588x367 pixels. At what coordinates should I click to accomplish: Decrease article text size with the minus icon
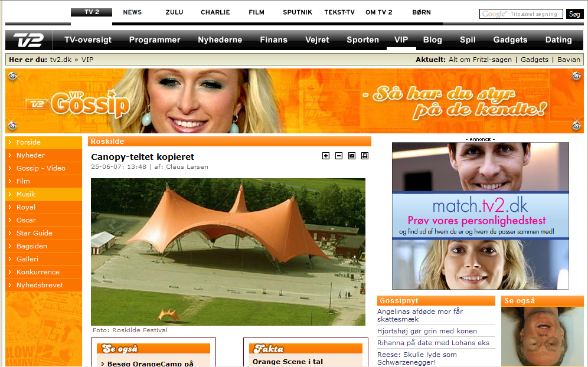[339, 156]
